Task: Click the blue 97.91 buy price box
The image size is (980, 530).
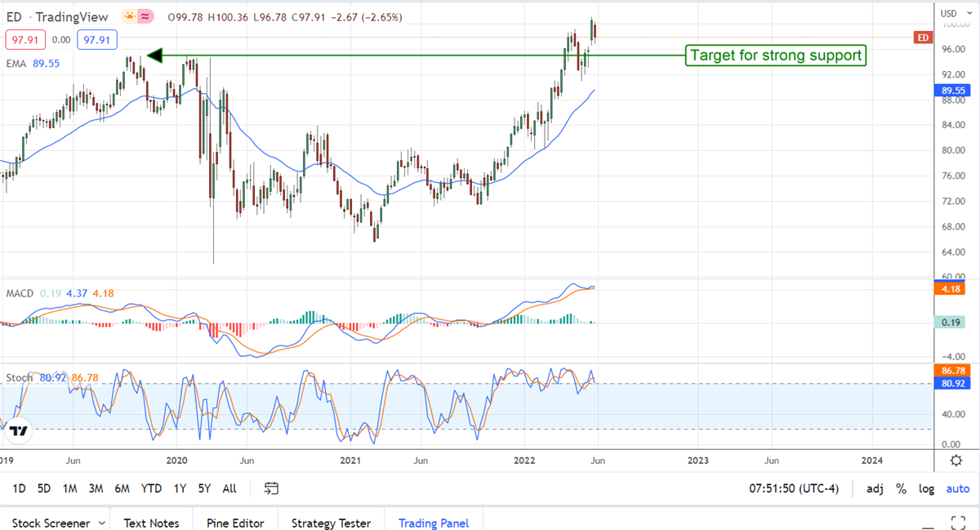Action: tap(98, 39)
